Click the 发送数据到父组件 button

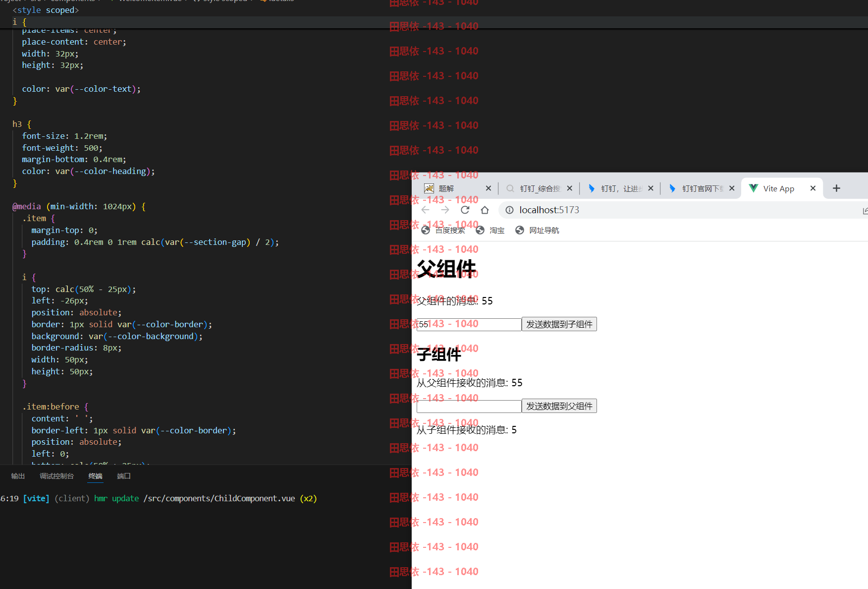point(559,406)
